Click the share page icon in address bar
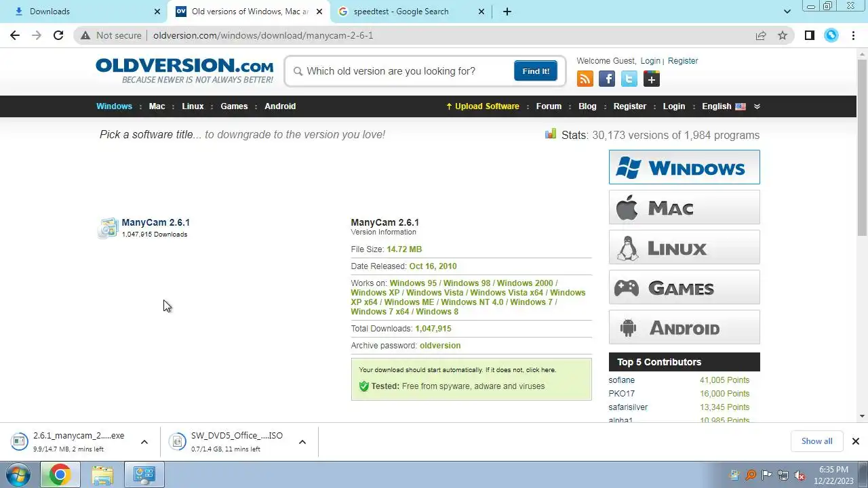Screen dimensions: 868x488 pos(761,35)
